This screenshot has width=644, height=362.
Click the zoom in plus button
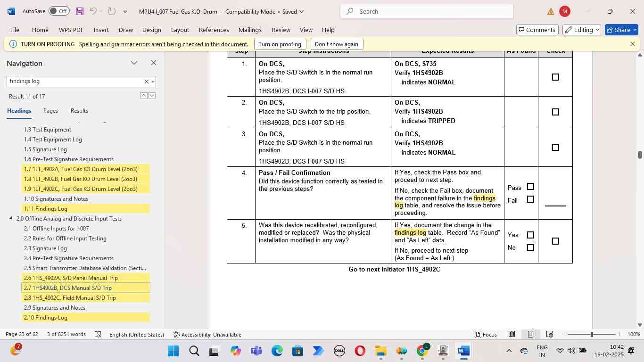coord(619,335)
